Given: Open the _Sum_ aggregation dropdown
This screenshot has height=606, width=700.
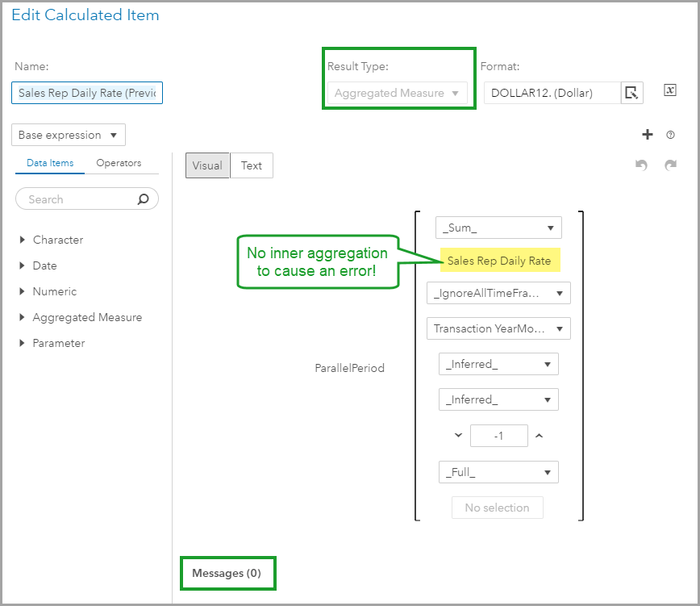Looking at the screenshot, I should click(x=498, y=228).
